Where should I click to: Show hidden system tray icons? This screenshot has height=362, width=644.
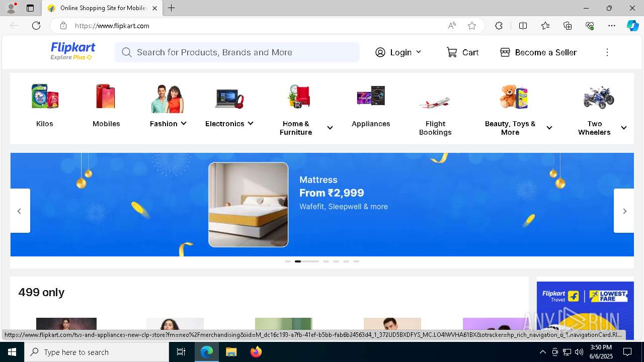coord(542,352)
